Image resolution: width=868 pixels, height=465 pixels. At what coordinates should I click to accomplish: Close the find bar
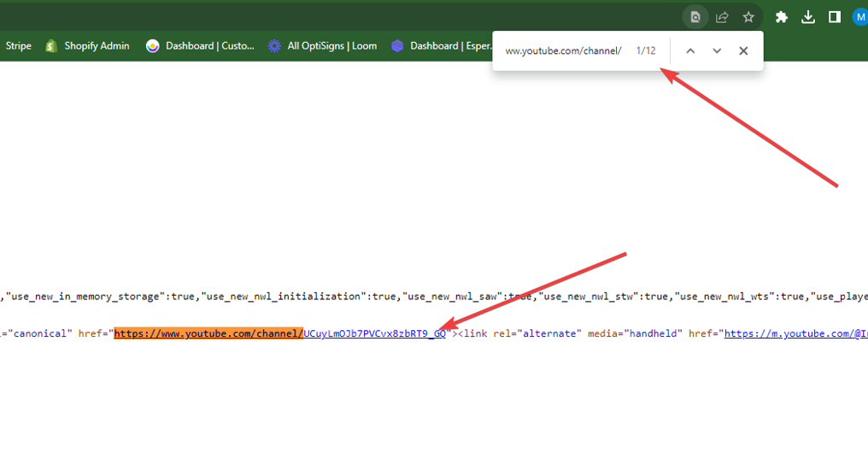(743, 51)
